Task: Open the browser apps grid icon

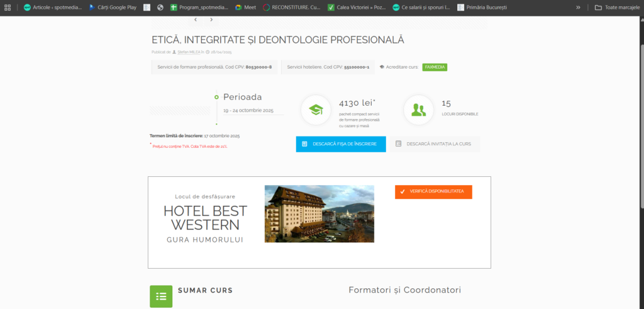Action: click(8, 8)
